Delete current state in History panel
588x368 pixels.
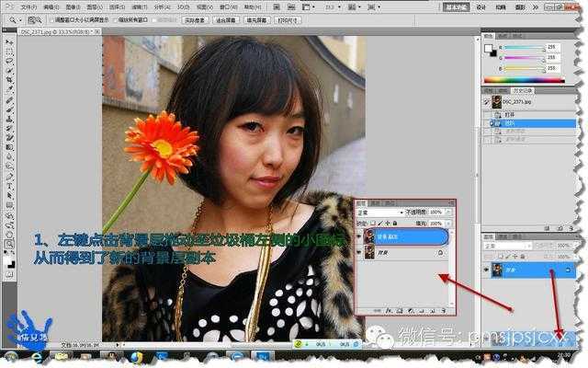pos(571,227)
